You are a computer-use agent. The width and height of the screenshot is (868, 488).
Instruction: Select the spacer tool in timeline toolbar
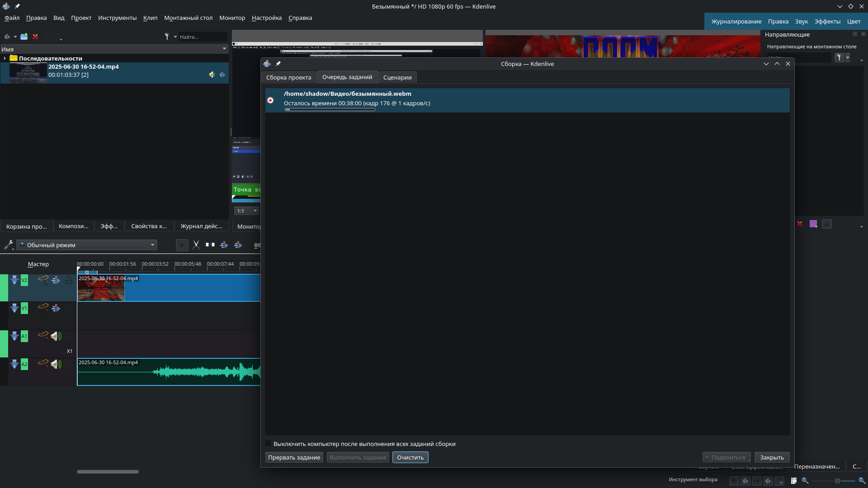210,245
